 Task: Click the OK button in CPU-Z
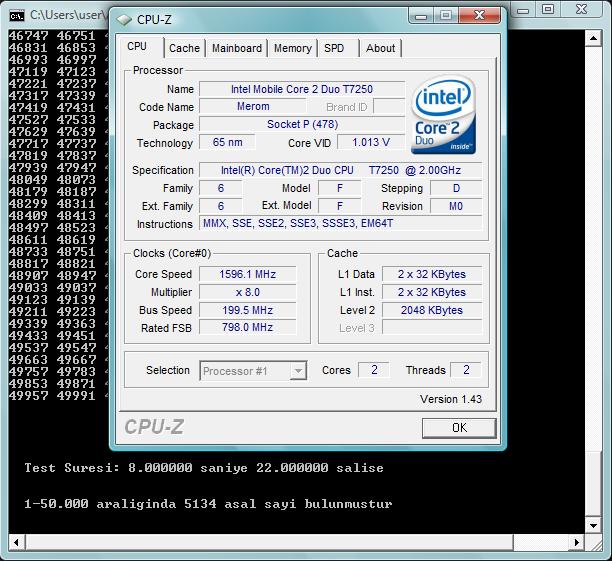pyautogui.click(x=459, y=428)
